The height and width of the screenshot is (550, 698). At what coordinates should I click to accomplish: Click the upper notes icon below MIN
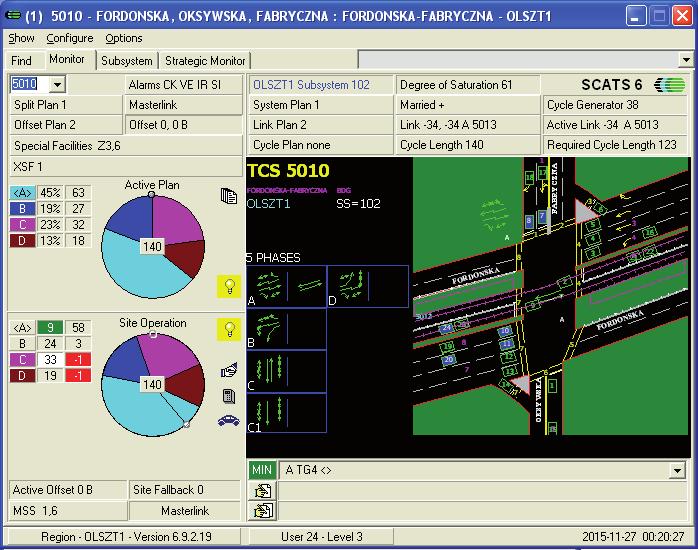coord(263,491)
